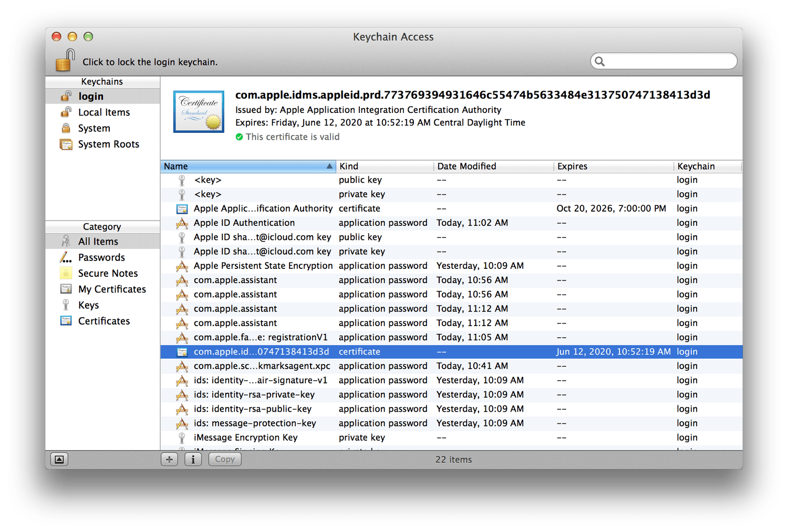The height and width of the screenshot is (532, 788).
Task: Select the System Roots keychain
Action: pyautogui.click(x=108, y=144)
